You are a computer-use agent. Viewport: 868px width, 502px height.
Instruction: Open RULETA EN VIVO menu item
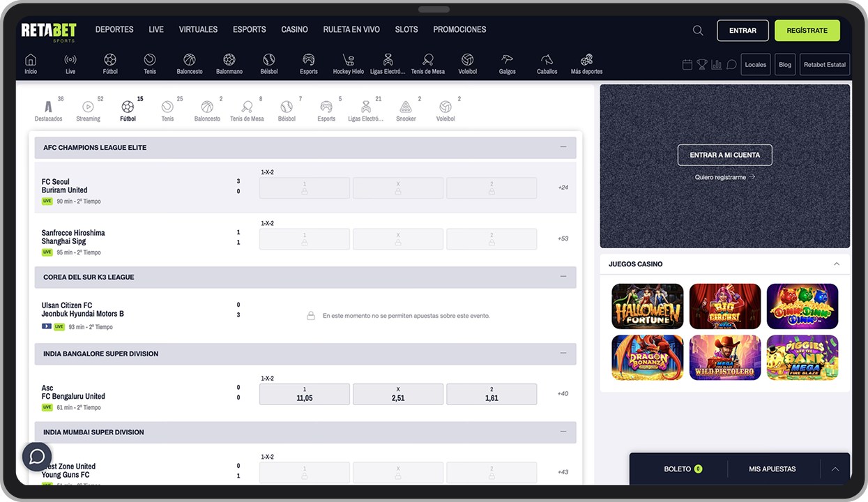coord(351,30)
